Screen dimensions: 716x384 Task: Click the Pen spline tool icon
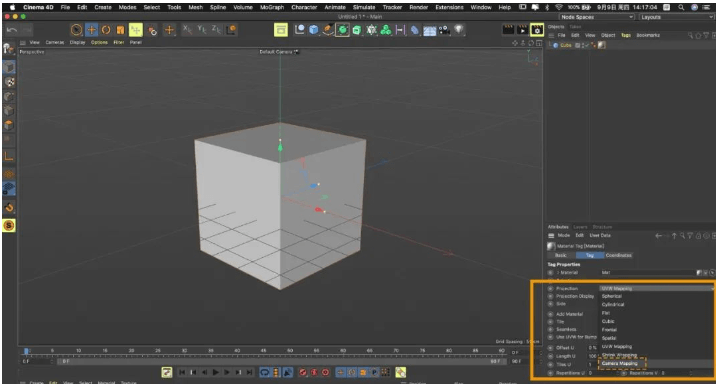(328, 30)
